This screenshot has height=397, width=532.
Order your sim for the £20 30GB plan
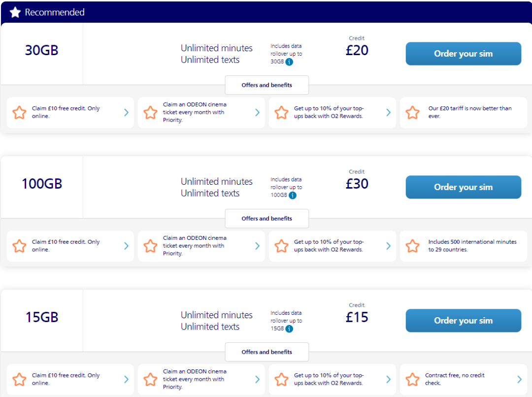[463, 54]
